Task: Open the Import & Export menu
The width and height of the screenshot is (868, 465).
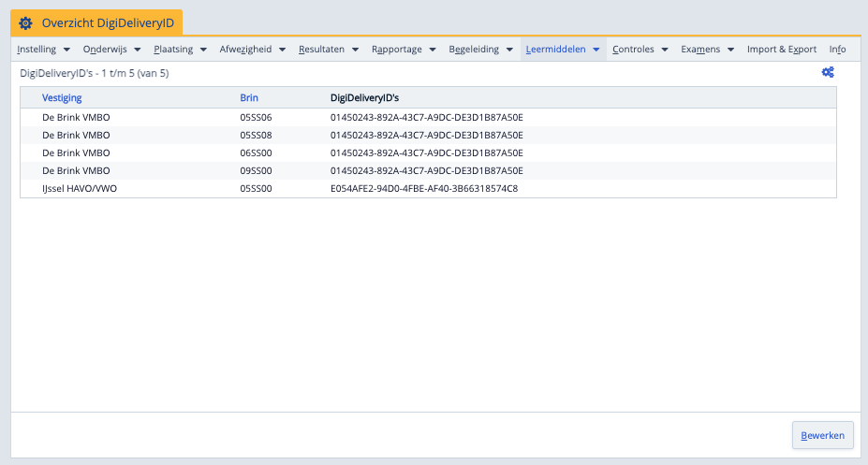Action: tap(782, 50)
